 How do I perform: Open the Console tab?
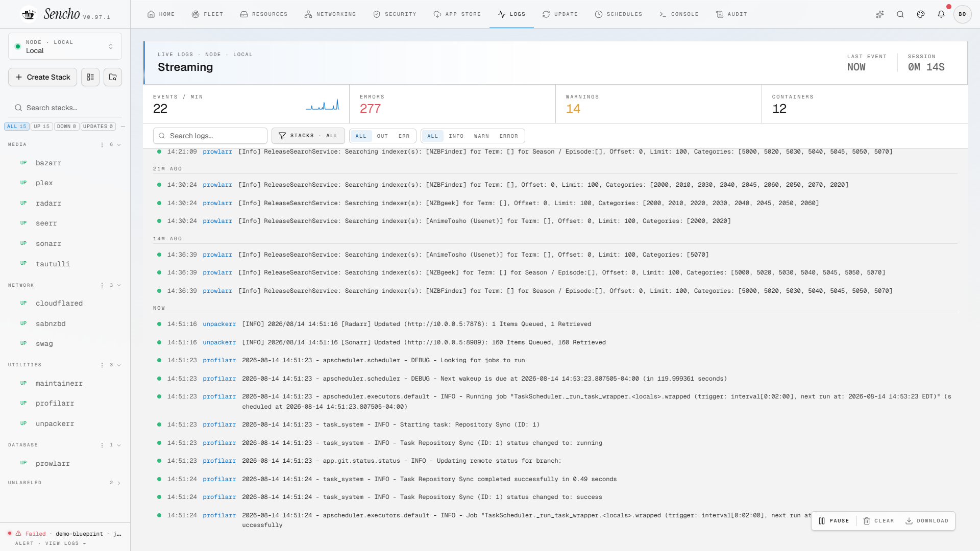[679, 14]
